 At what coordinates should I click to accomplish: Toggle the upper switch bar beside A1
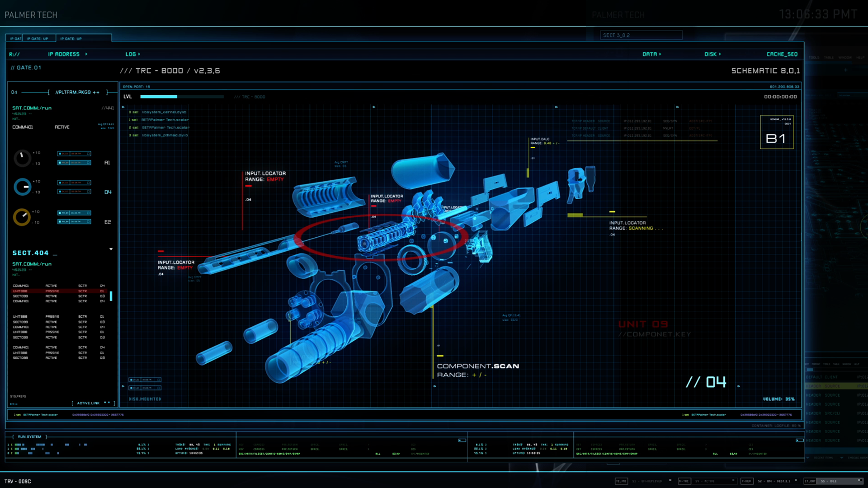tap(74, 154)
